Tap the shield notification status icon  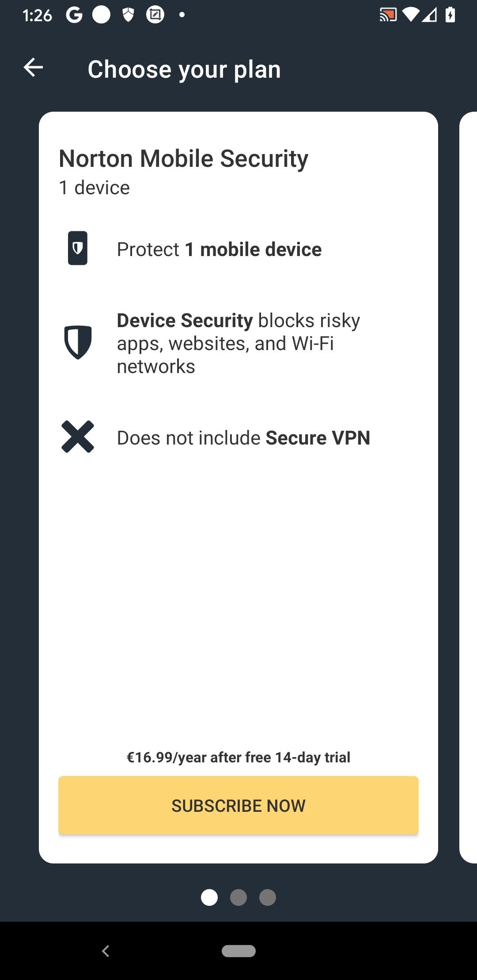[128, 15]
